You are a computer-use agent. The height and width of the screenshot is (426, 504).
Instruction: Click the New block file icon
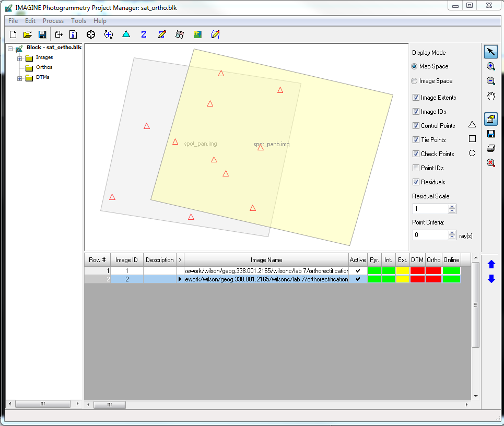pos(13,34)
